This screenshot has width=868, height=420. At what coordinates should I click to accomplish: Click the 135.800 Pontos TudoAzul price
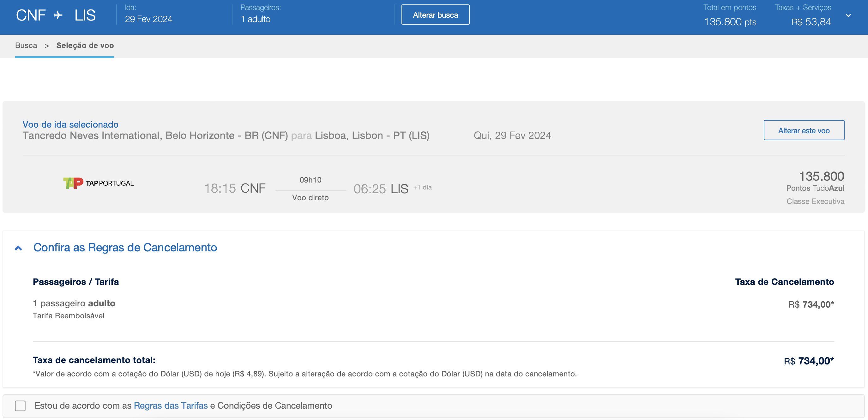point(821,177)
